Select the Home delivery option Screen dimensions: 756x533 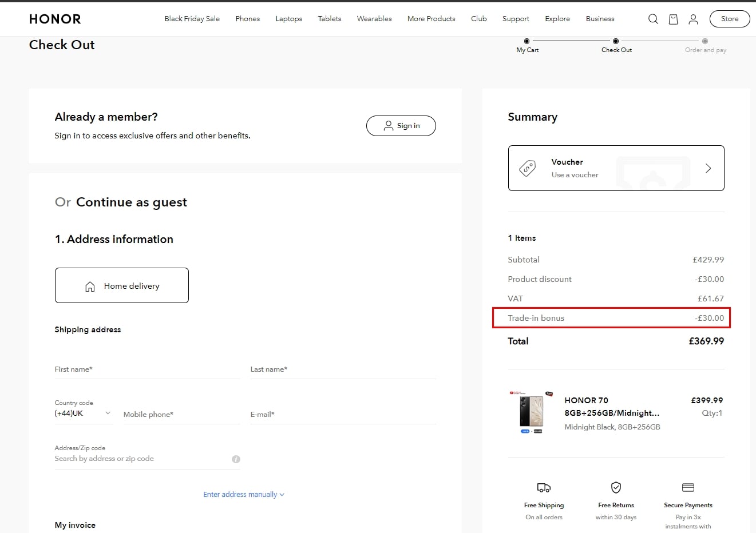click(x=122, y=285)
